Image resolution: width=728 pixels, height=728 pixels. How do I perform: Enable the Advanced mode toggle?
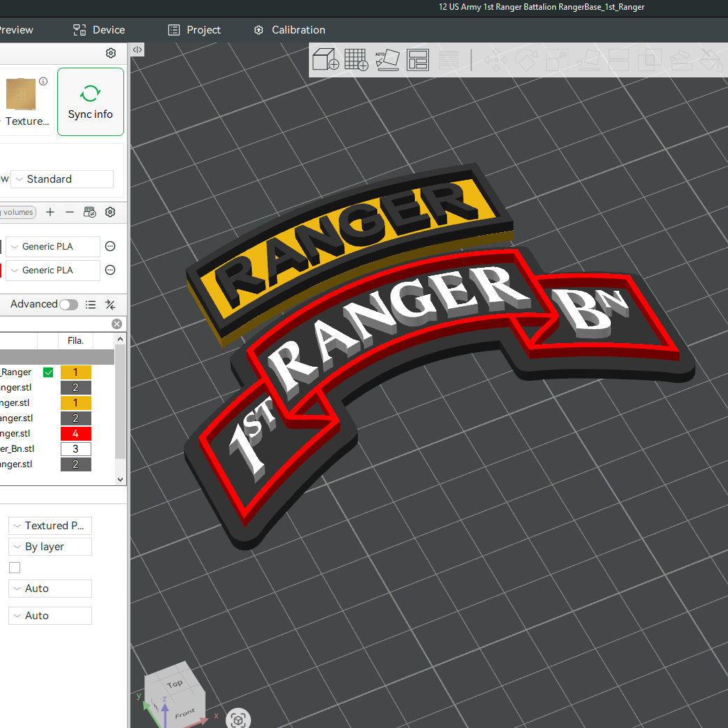[68, 304]
